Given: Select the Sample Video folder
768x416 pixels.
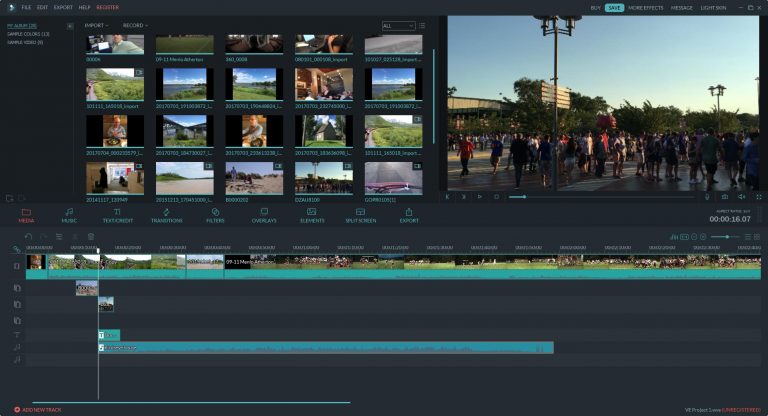Looking at the screenshot, I should pyautogui.click(x=24, y=42).
